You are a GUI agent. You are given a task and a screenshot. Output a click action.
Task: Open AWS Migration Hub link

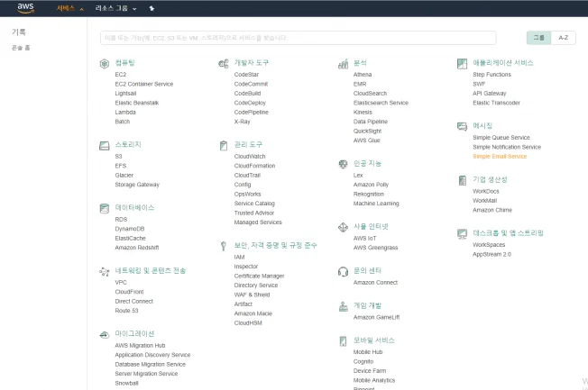[x=141, y=346]
